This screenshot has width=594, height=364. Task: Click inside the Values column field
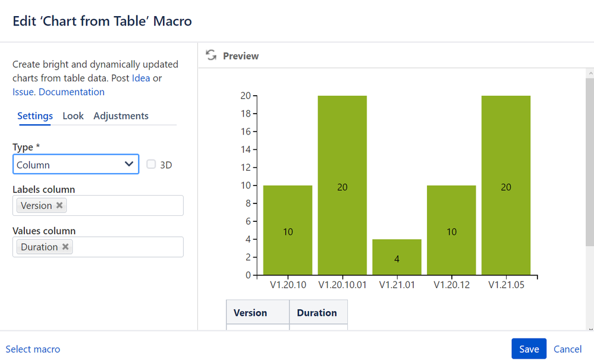128,247
